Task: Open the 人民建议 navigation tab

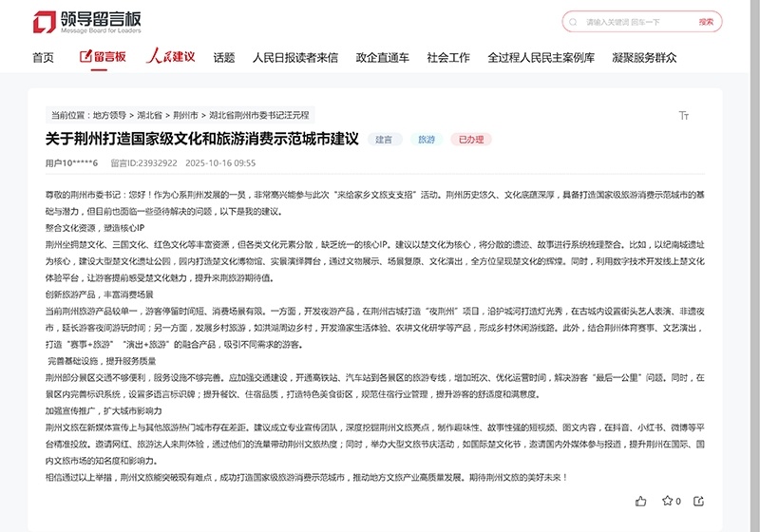Action: (x=170, y=57)
